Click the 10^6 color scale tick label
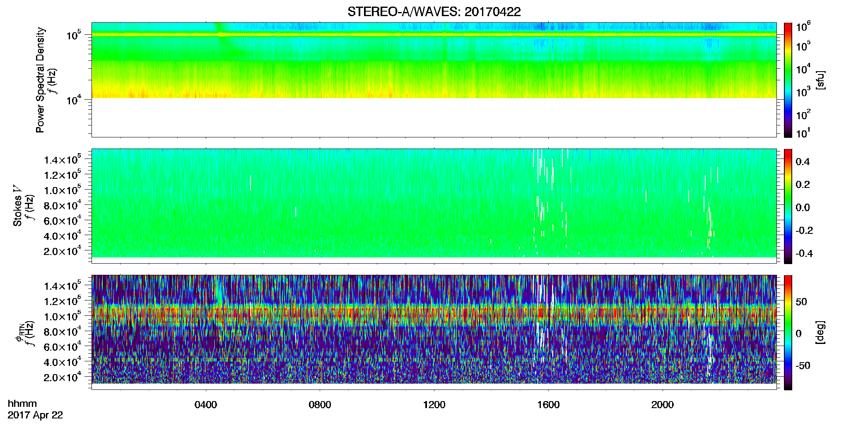 pos(803,26)
